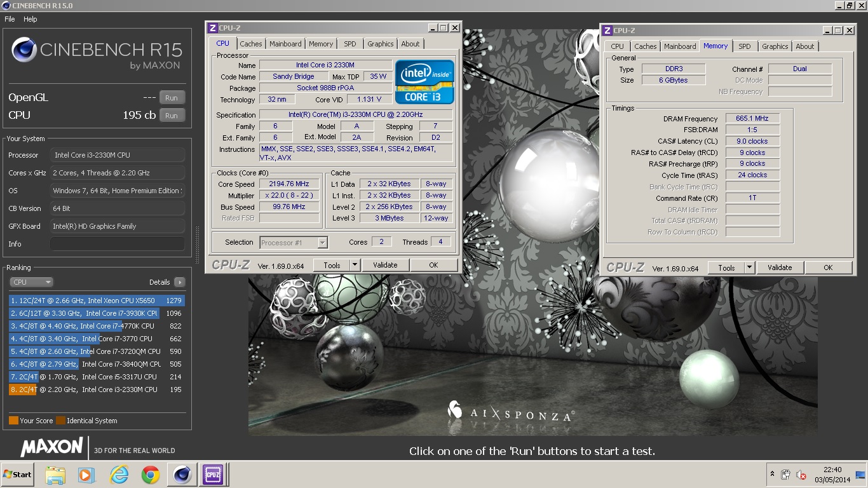
Task: Open Internet Explorer from the taskbar
Action: 119,475
